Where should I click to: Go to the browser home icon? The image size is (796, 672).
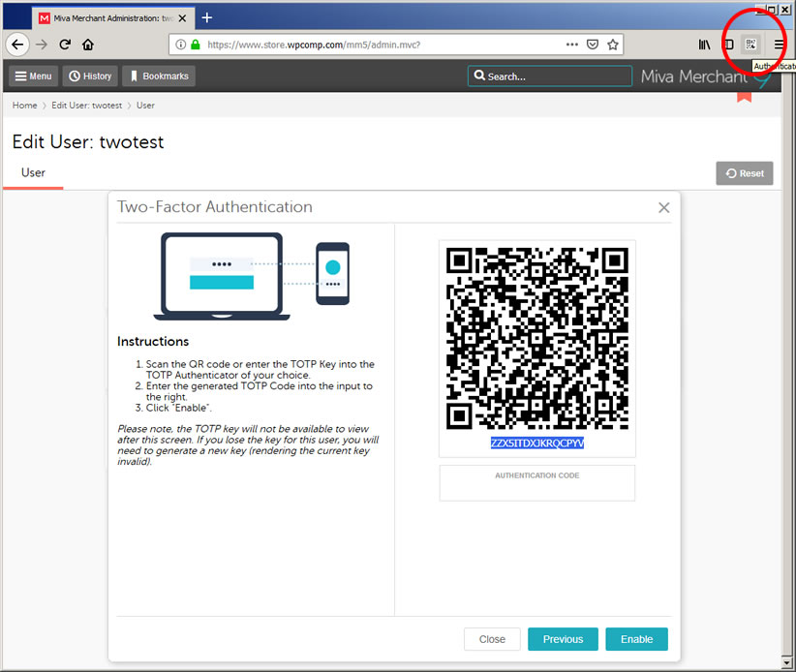[x=88, y=45]
